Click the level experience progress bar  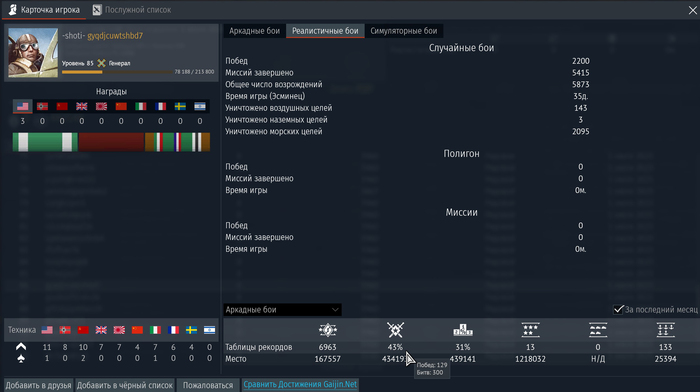(x=117, y=72)
